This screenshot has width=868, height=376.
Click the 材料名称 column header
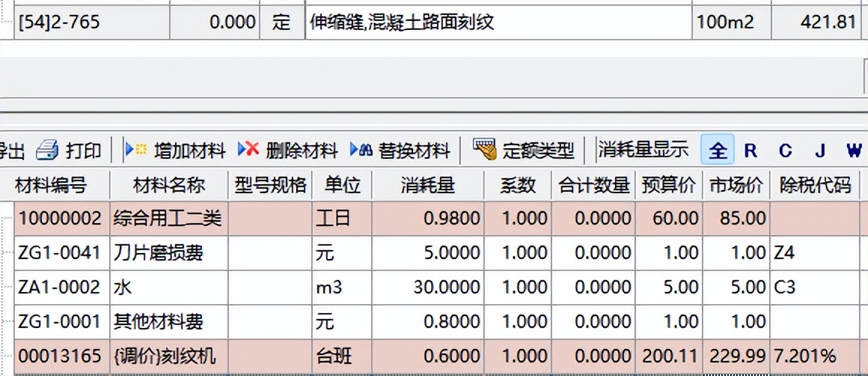coord(169,186)
